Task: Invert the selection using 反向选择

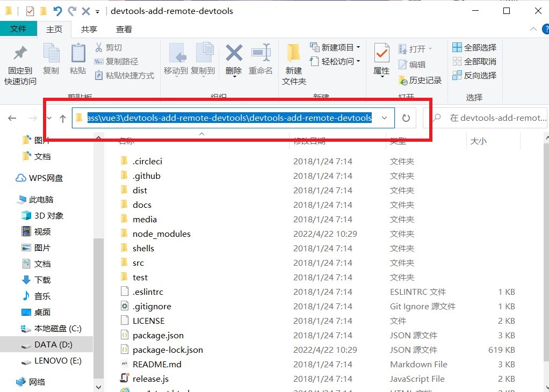Action: 474,75
